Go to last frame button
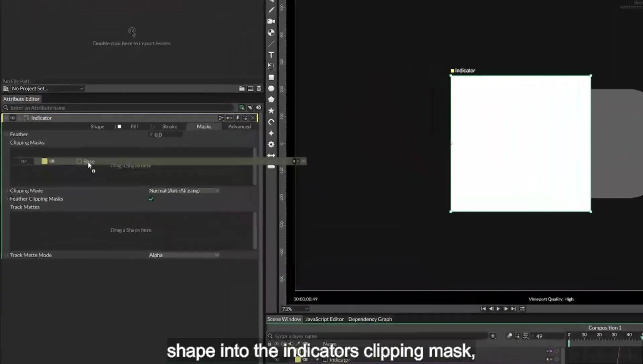The width and height of the screenshot is (643, 364). (513, 309)
